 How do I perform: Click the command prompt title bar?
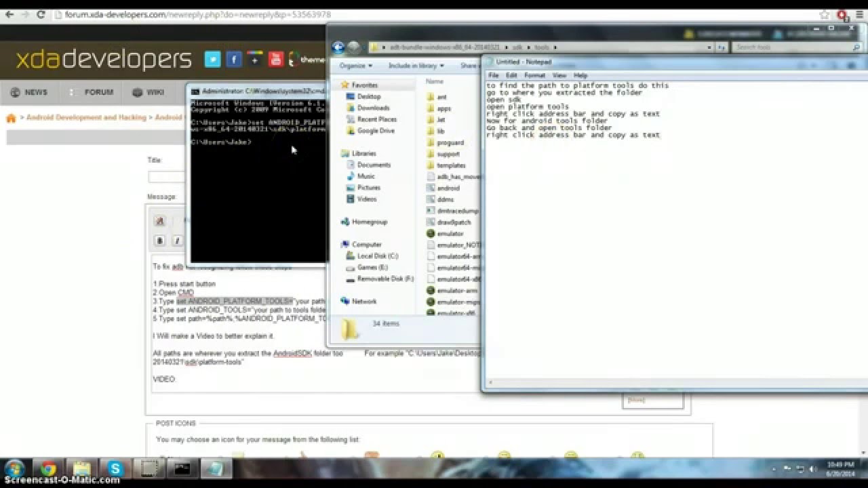click(x=258, y=91)
